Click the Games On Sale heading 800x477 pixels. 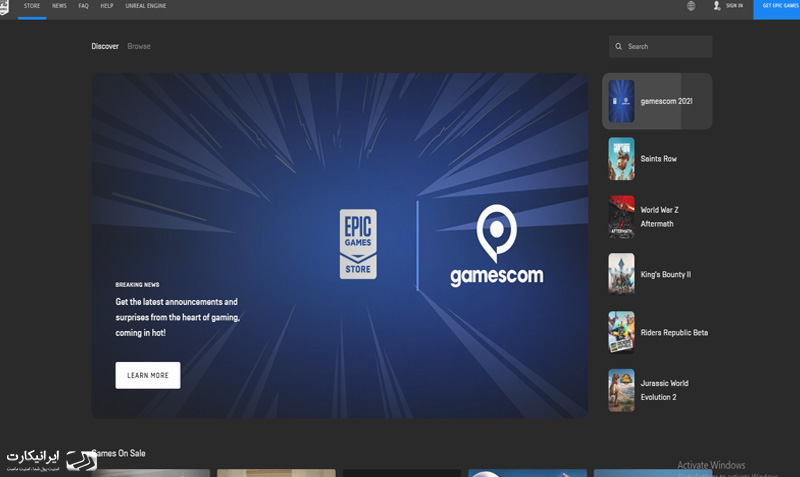[118, 453]
